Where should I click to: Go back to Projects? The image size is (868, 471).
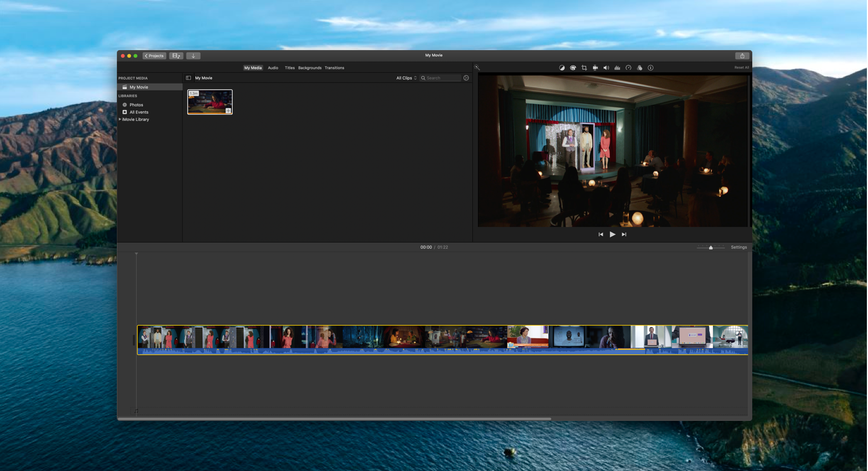pyautogui.click(x=155, y=56)
